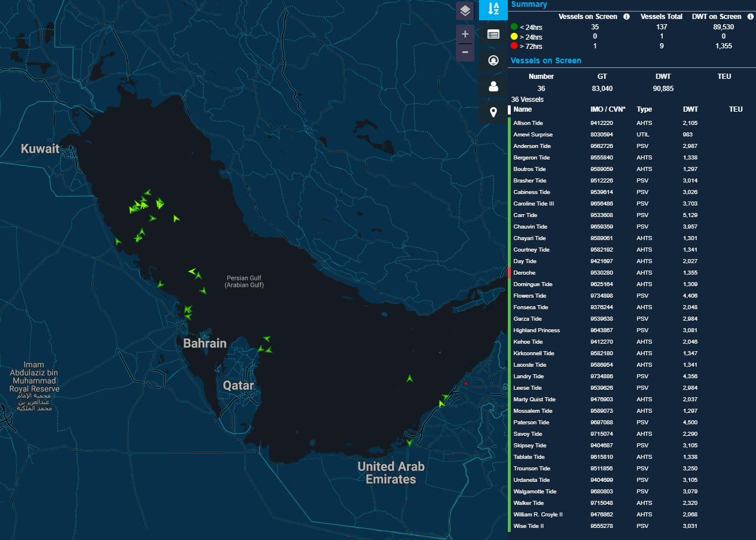Click the info icon beside Vessels on Screen

point(626,16)
